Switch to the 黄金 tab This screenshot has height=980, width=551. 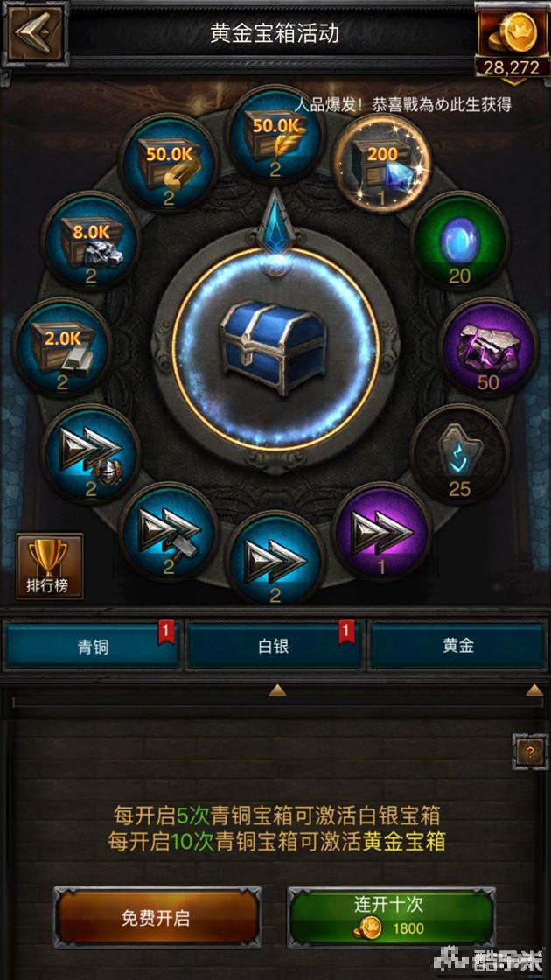(458, 646)
